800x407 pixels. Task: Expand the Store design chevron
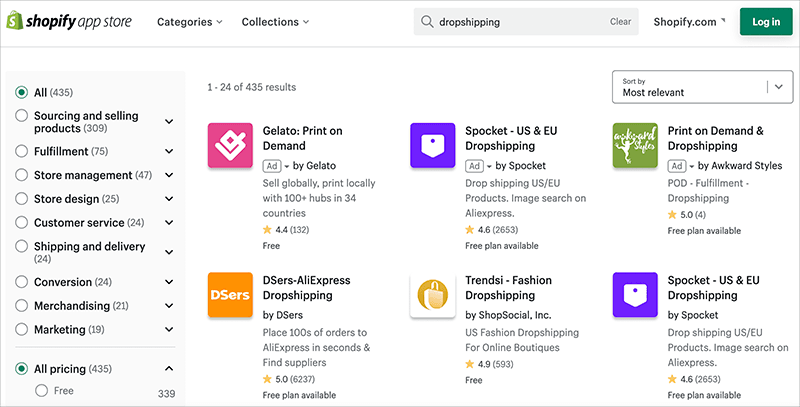[169, 199]
